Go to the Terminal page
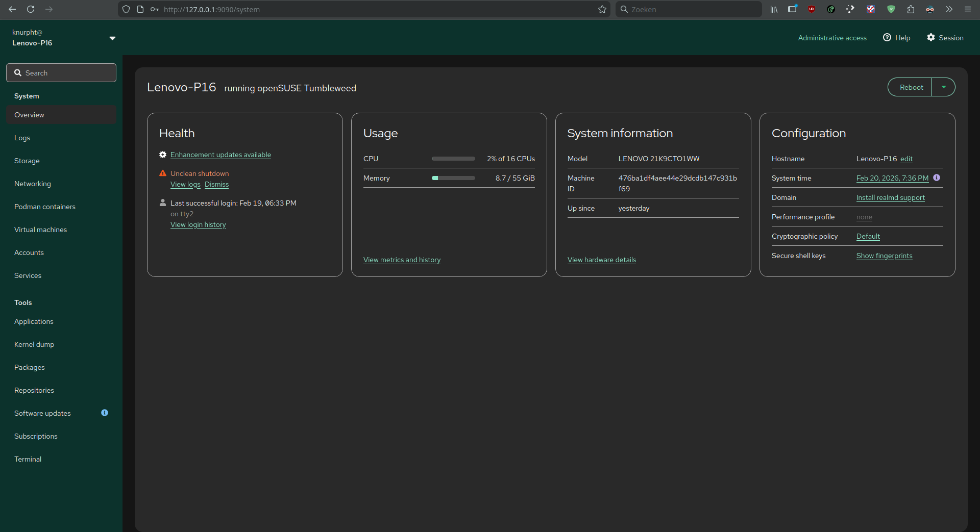The height and width of the screenshot is (532, 980). [28, 459]
